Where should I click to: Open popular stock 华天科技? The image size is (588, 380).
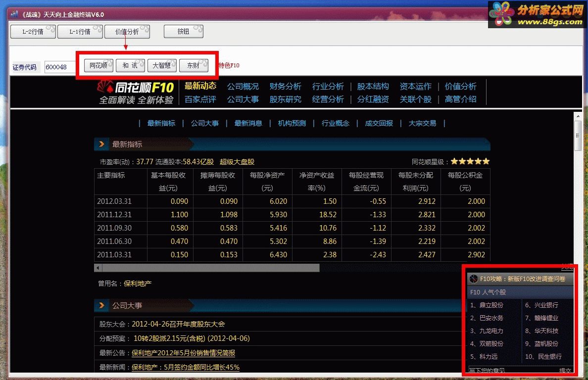(x=546, y=331)
